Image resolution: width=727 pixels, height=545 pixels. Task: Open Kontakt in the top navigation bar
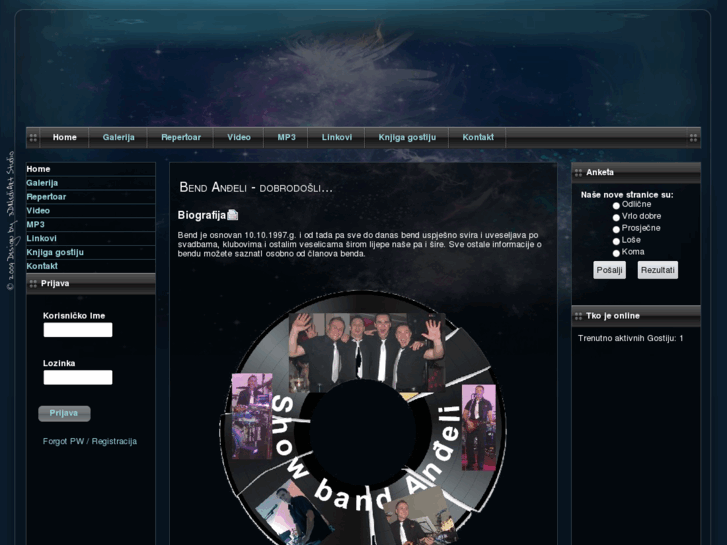point(478,137)
